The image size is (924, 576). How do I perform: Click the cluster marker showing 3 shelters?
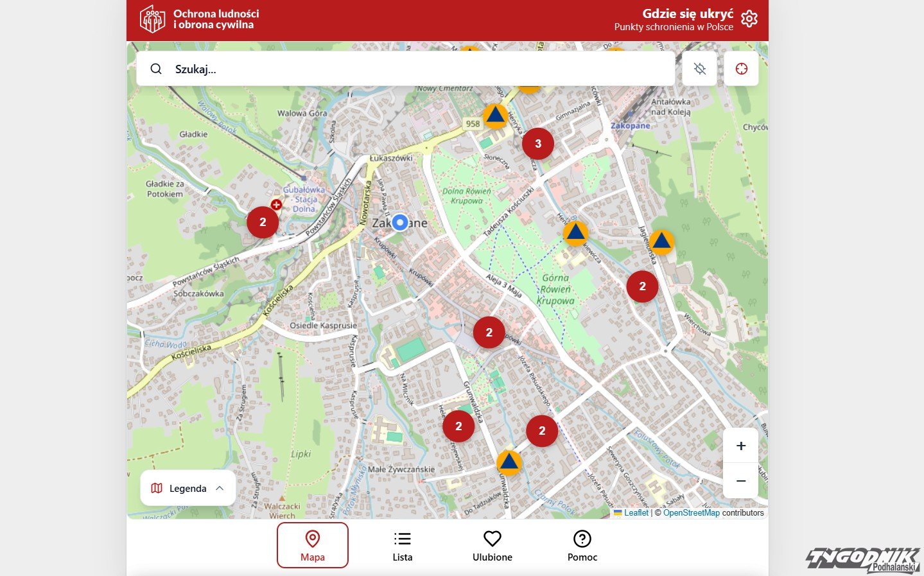(x=538, y=144)
